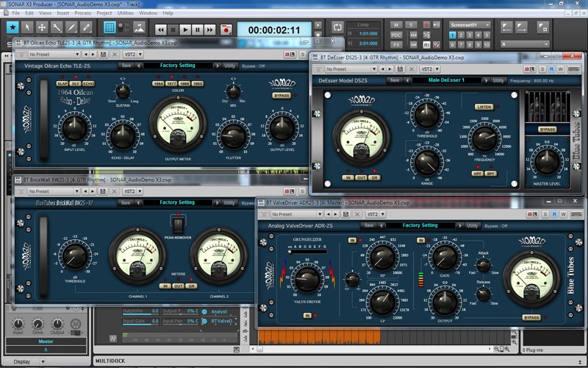Image resolution: width=588 pixels, height=368 pixels.
Task: Click the Solo (S) button in control bar
Action: pos(411,25)
